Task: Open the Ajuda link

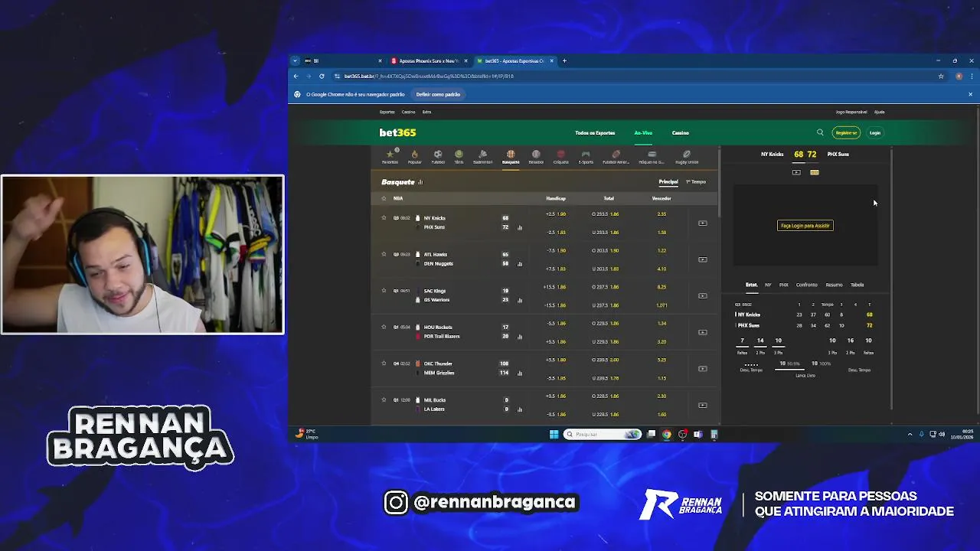Action: click(x=880, y=112)
